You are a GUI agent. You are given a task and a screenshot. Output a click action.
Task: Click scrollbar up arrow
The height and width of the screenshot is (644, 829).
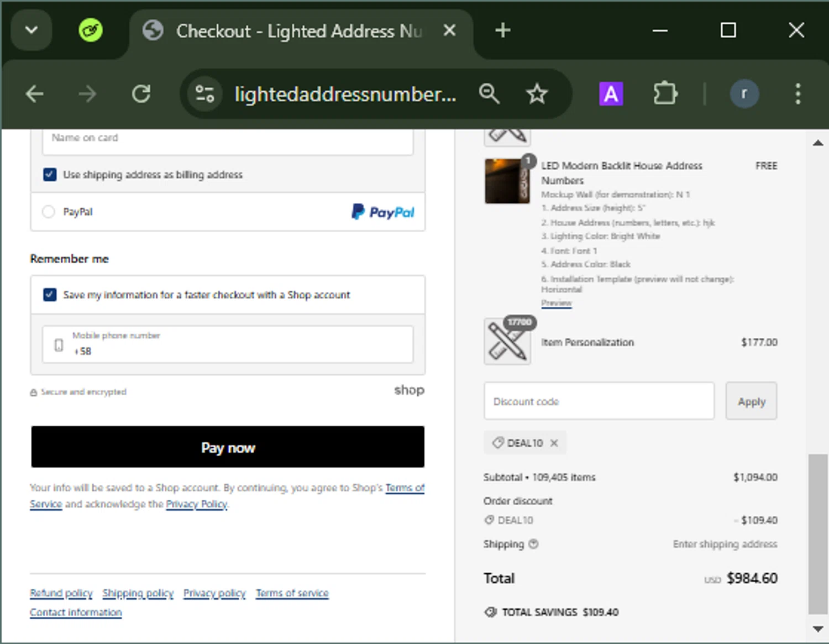tap(818, 143)
